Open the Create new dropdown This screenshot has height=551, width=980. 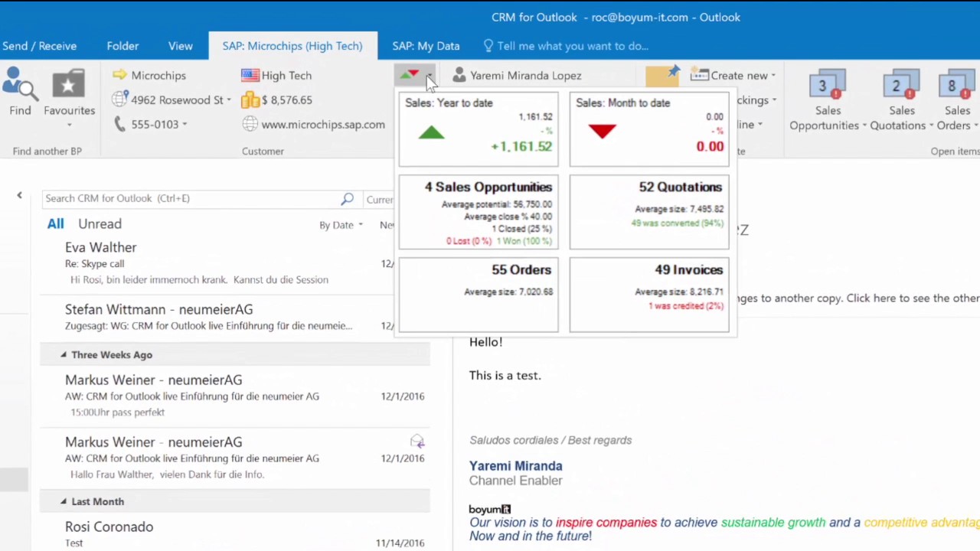coord(773,76)
